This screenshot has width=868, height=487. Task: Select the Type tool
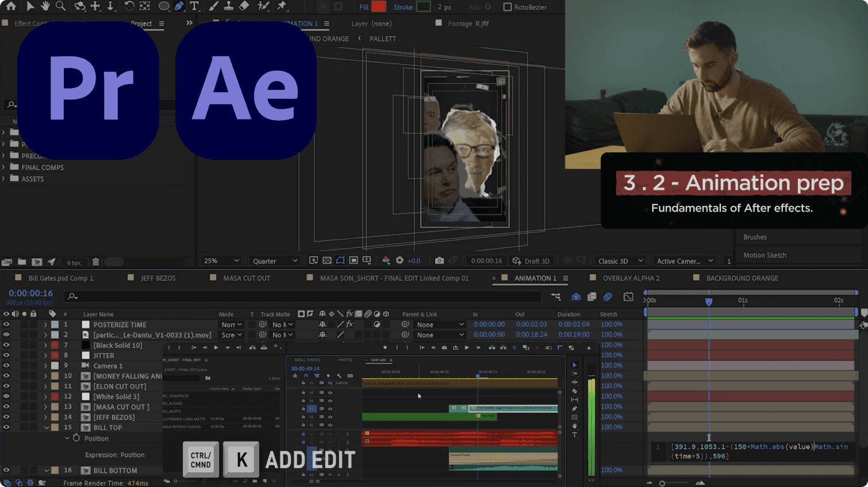[x=194, y=6]
